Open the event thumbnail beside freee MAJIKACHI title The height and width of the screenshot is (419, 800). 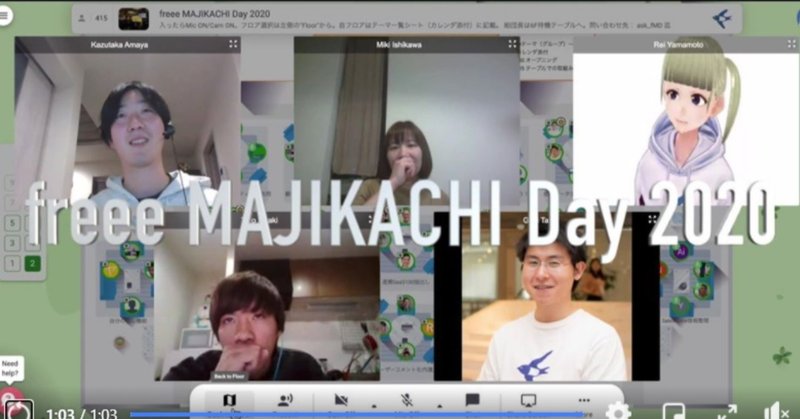pos(134,19)
